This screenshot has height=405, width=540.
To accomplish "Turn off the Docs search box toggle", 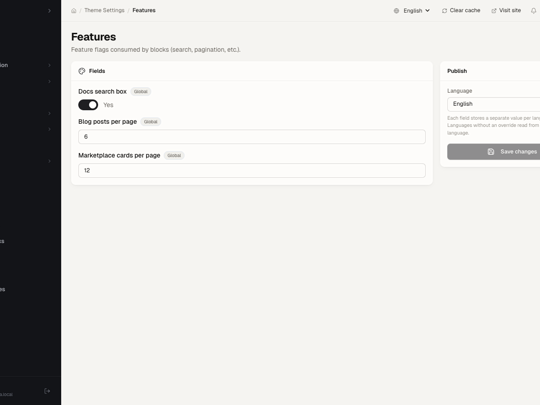I will click(88, 105).
